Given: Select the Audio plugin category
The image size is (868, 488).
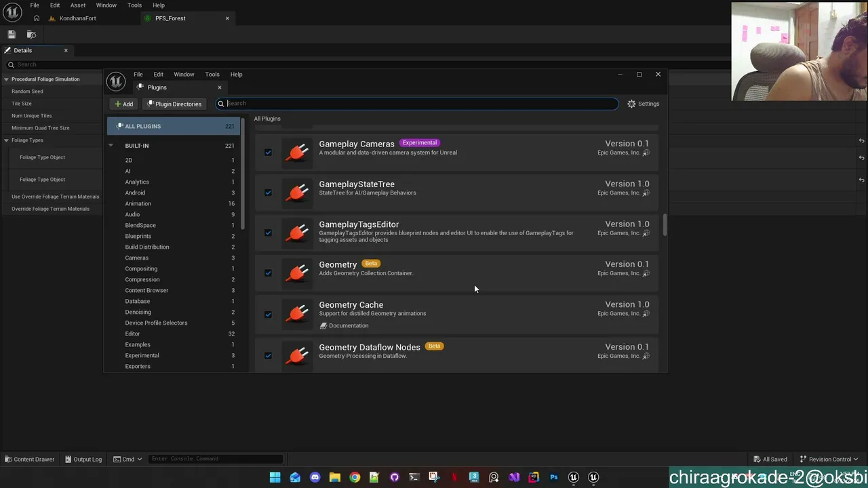Looking at the screenshot, I should (174, 214).
